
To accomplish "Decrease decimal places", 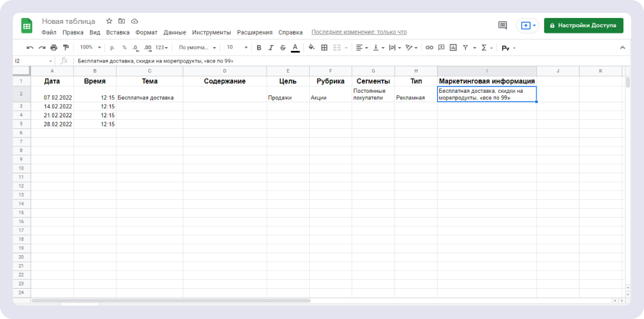I will coord(136,48).
